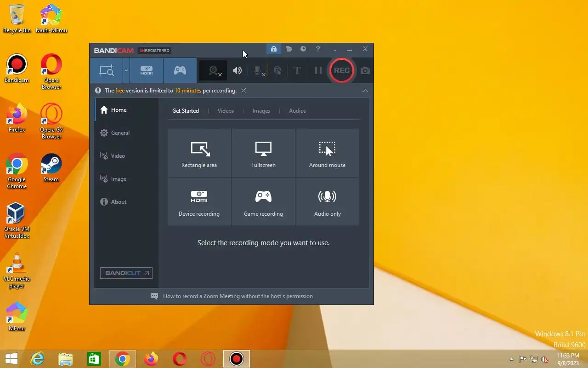Image resolution: width=588 pixels, height=368 pixels.
Task: Choose Around mouse recording mode
Action: [328, 153]
